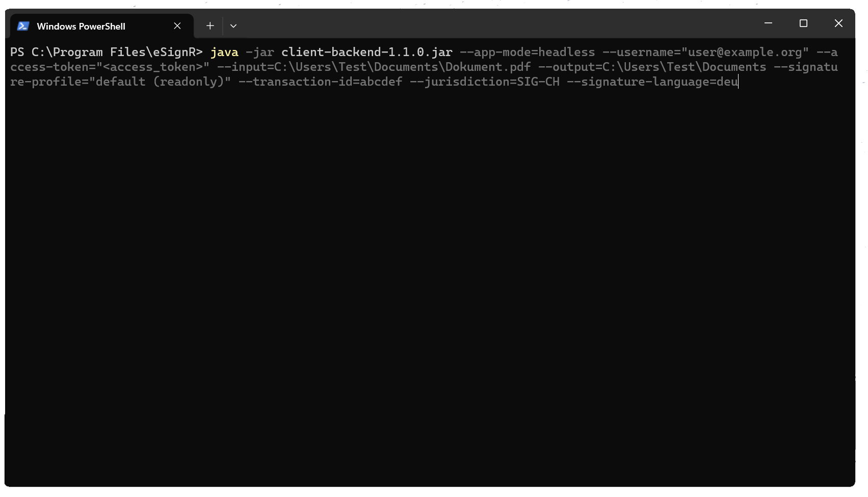Click the '--signature-language=deu' parameter
868x497 pixels.
(652, 82)
